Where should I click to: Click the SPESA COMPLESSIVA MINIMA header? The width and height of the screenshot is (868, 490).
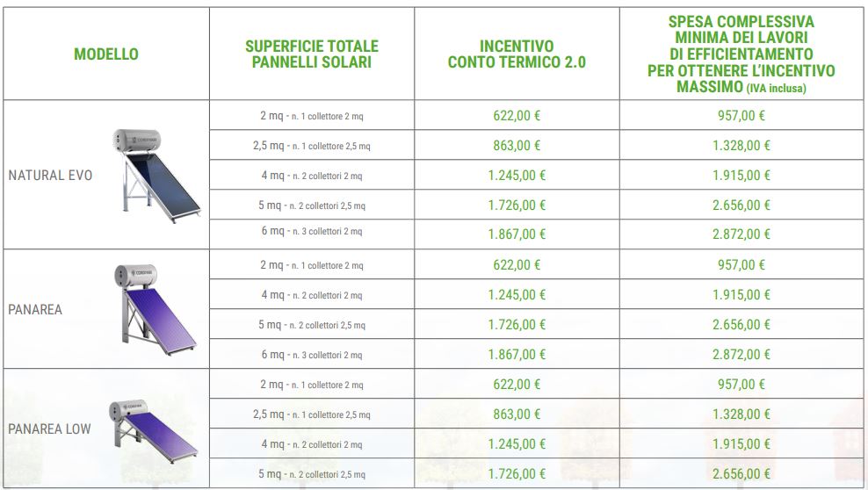pos(741,54)
